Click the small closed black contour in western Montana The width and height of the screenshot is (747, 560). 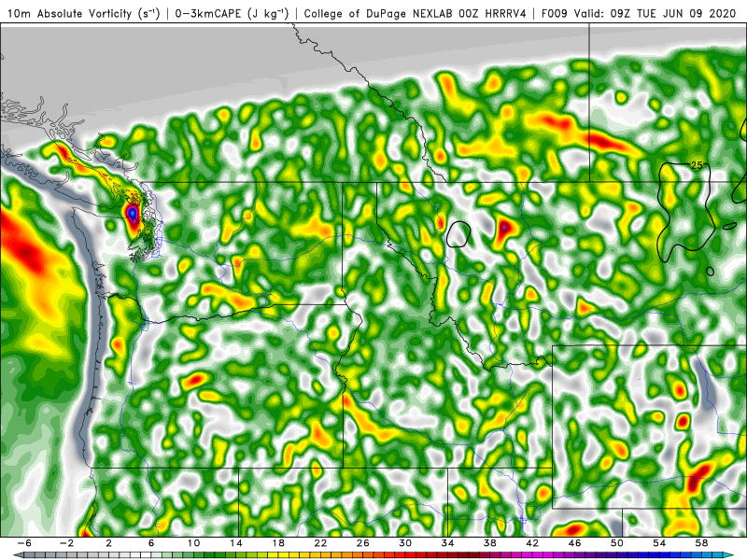[x=458, y=234]
